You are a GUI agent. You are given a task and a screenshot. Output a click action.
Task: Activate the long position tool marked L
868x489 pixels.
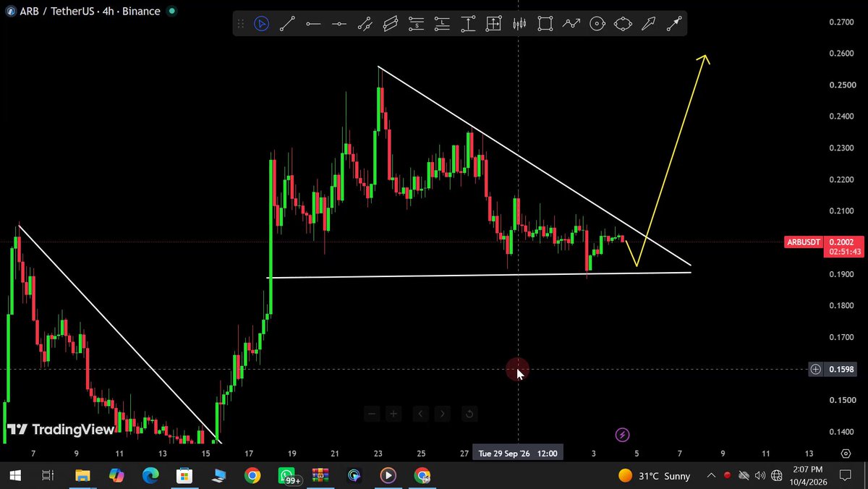point(442,24)
